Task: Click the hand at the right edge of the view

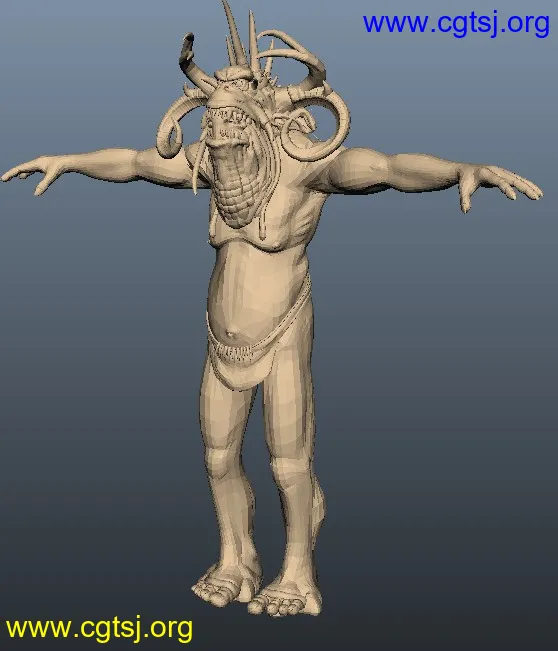Action: [x=498, y=187]
